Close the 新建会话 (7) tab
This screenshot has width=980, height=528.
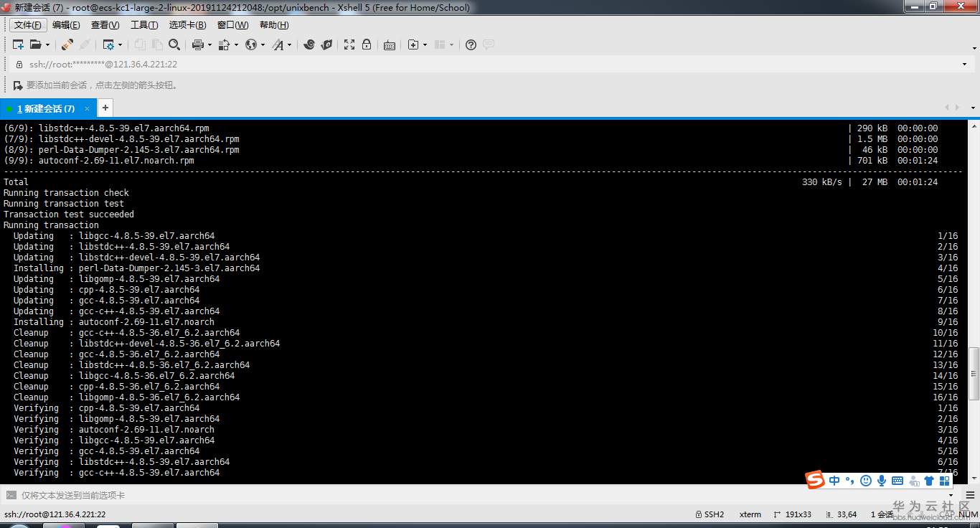point(87,108)
